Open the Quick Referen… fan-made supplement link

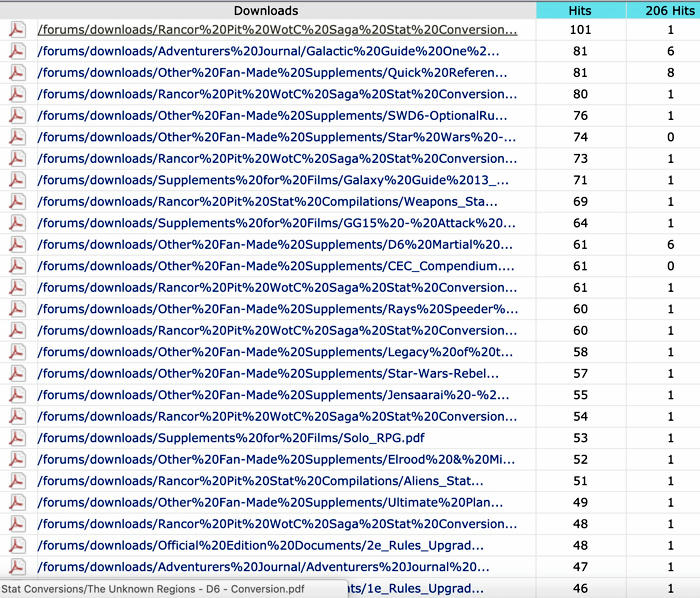[x=272, y=72]
